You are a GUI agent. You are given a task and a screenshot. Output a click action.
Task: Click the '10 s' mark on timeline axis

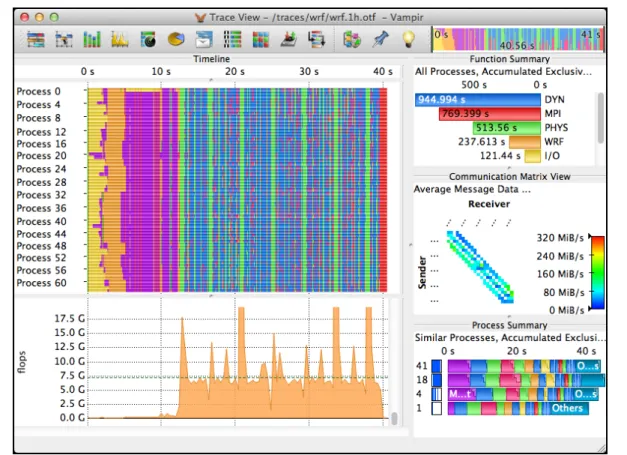click(x=161, y=72)
